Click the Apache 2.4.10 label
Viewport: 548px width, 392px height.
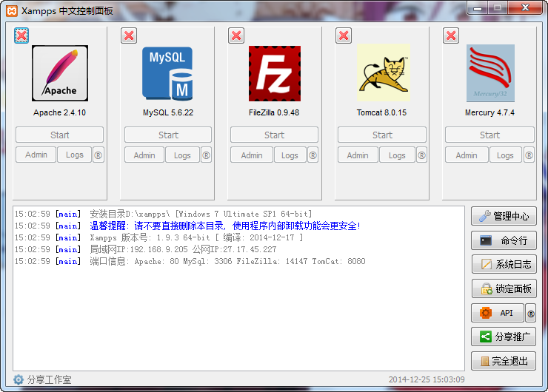pos(59,112)
